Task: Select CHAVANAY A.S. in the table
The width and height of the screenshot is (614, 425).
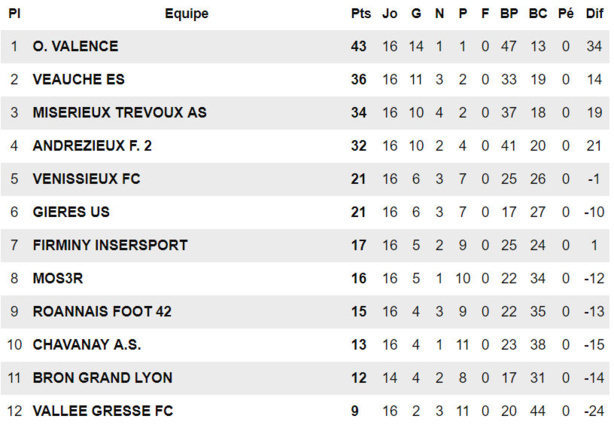Action: (x=87, y=344)
